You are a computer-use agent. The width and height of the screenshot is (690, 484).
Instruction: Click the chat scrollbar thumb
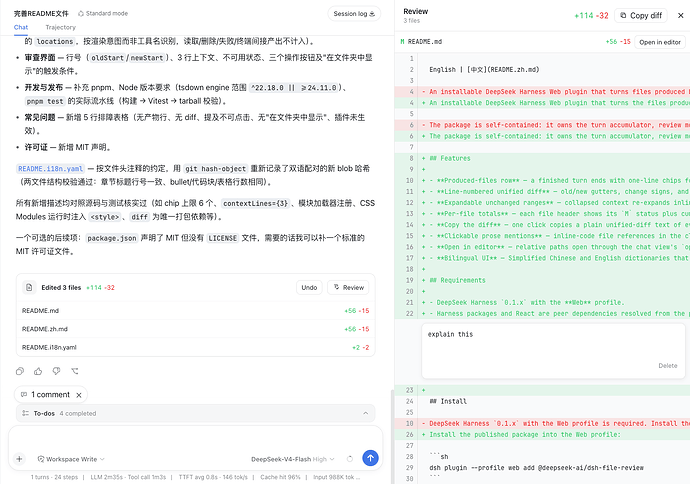pos(393,436)
